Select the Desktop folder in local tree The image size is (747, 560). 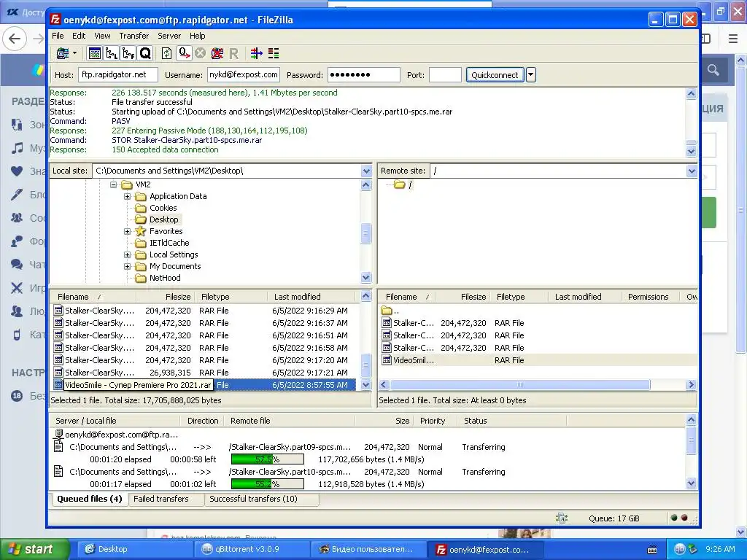click(x=164, y=219)
